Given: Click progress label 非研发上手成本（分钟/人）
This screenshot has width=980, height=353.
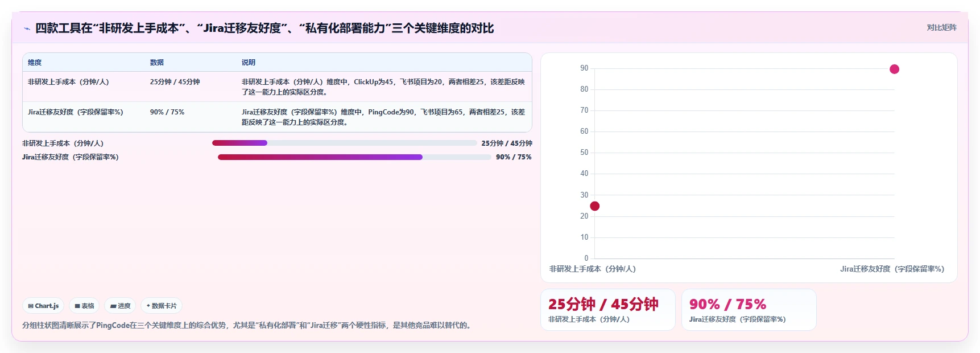Looking at the screenshot, I should click(x=63, y=143).
